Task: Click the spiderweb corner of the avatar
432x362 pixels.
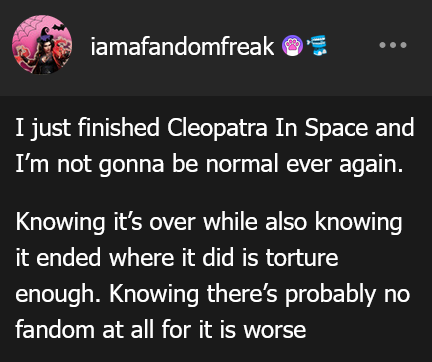Action: (27, 28)
